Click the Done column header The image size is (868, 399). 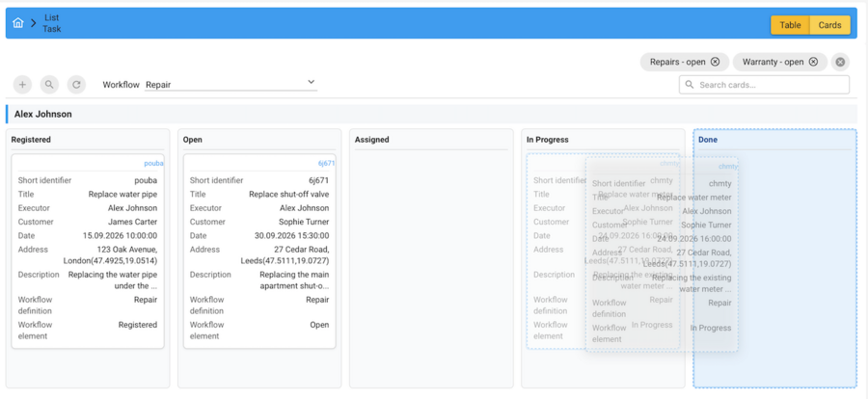click(708, 140)
